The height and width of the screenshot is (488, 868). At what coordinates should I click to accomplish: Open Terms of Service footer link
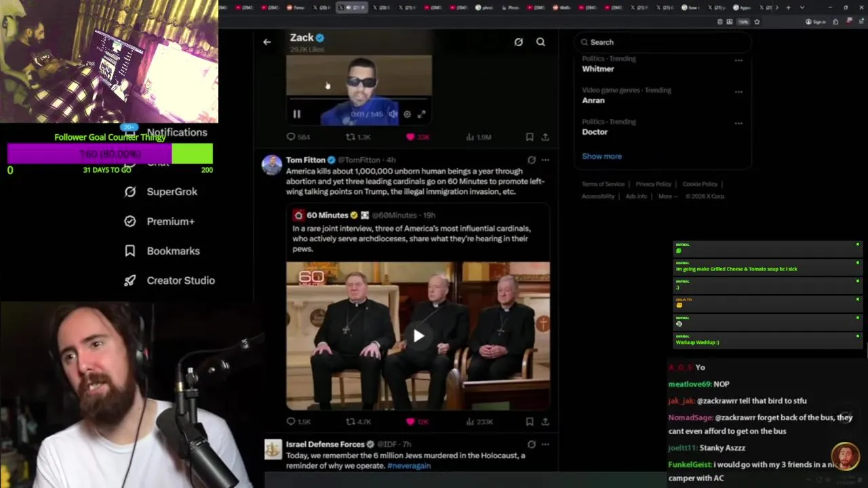603,184
